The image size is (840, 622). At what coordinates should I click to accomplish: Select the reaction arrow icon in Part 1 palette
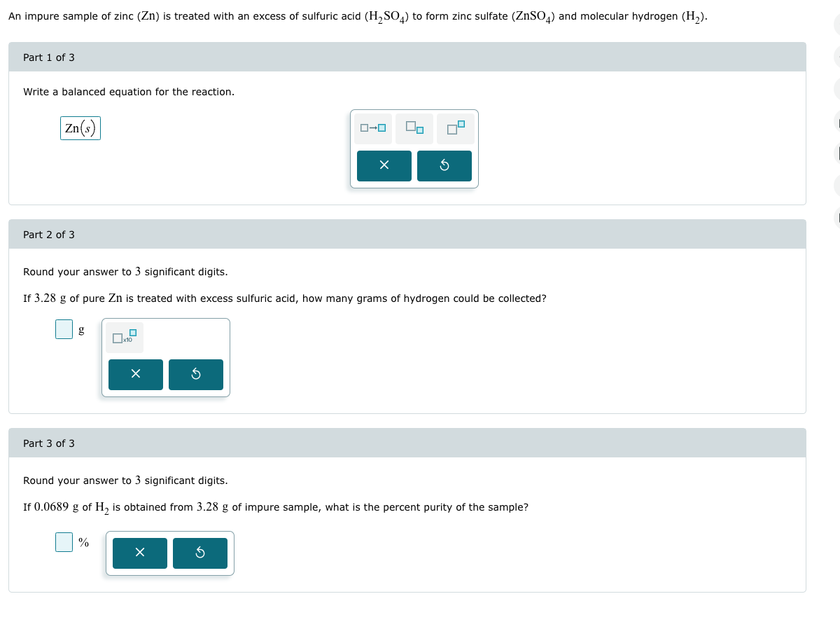tap(372, 128)
